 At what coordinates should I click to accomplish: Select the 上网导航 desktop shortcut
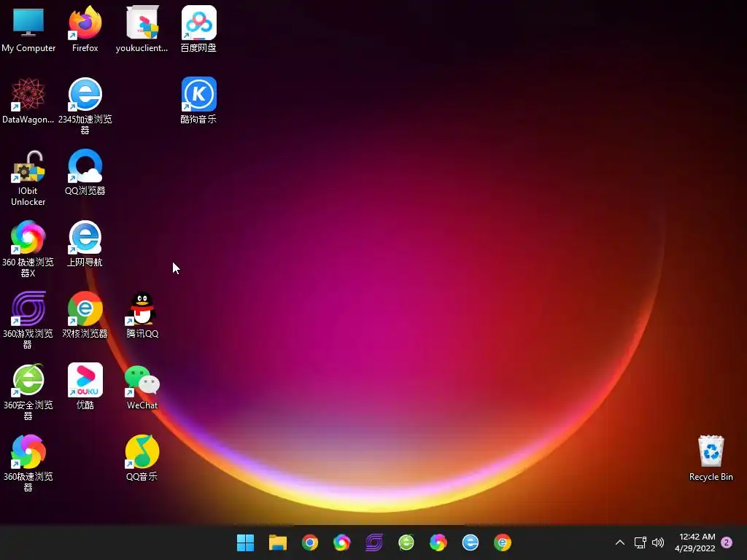coord(85,244)
